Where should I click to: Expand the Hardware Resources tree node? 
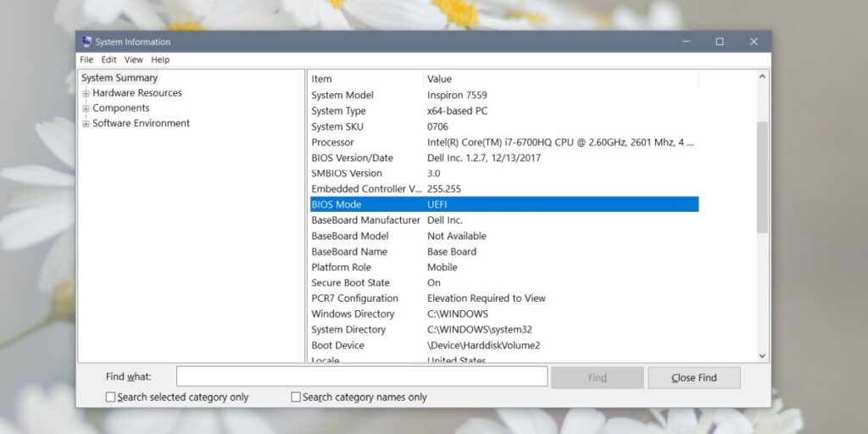point(86,93)
